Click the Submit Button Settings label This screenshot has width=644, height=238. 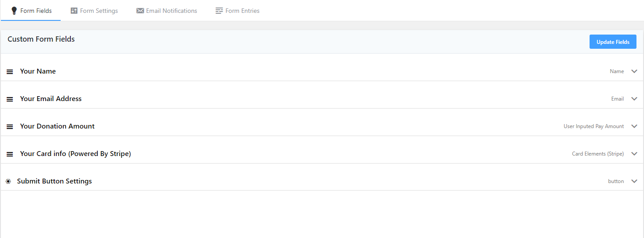pos(54,181)
